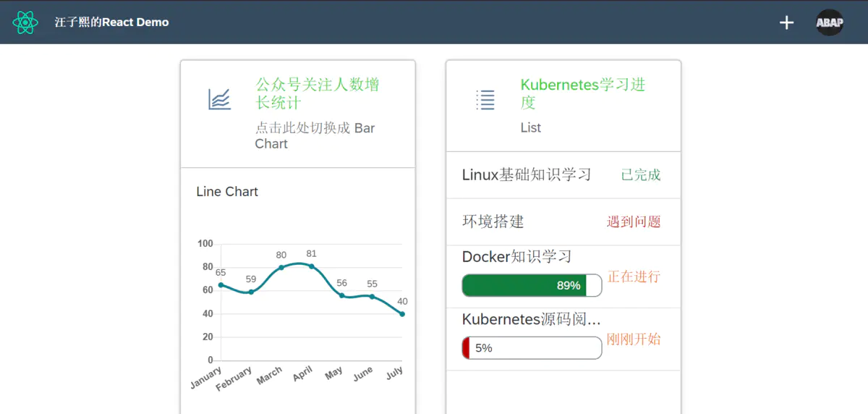Switch chart via 点击此处切换成 Bar Chart

[315, 135]
